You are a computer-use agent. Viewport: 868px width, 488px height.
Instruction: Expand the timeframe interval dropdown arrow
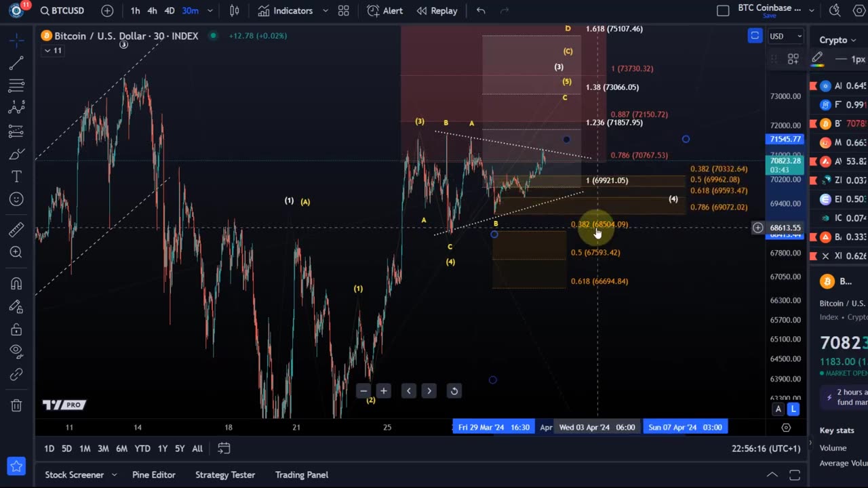[x=210, y=11]
